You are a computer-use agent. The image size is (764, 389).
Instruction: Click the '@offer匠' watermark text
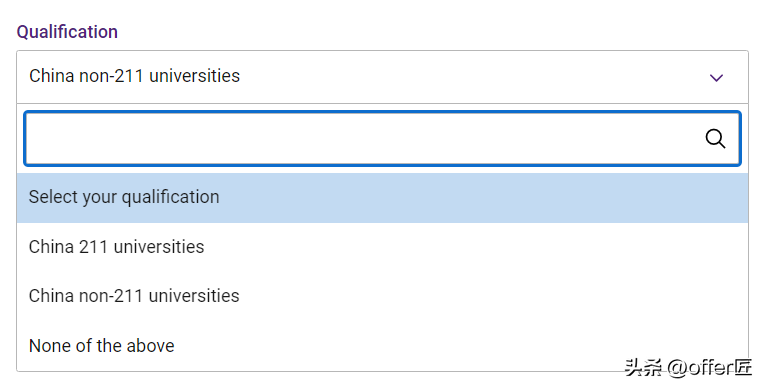coord(709,368)
